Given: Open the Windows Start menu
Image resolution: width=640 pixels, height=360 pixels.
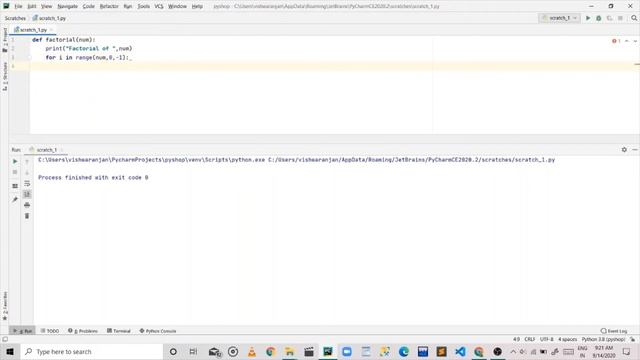Looking at the screenshot, I should click(x=10, y=351).
